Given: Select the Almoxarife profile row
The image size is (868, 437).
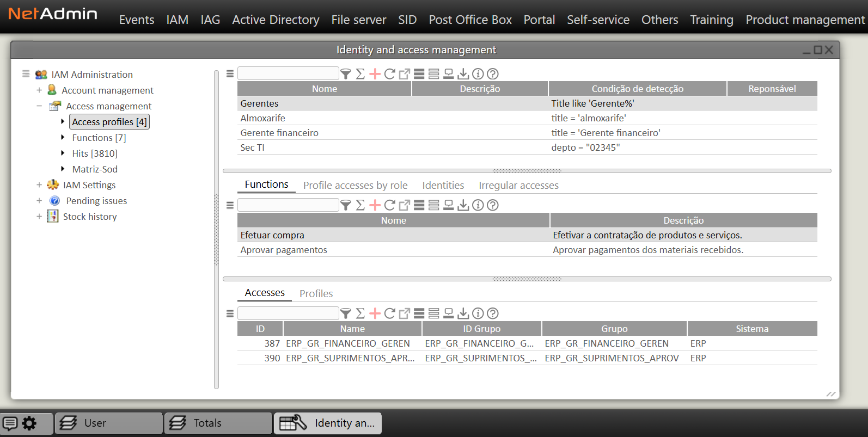Looking at the screenshot, I should pyautogui.click(x=527, y=118).
